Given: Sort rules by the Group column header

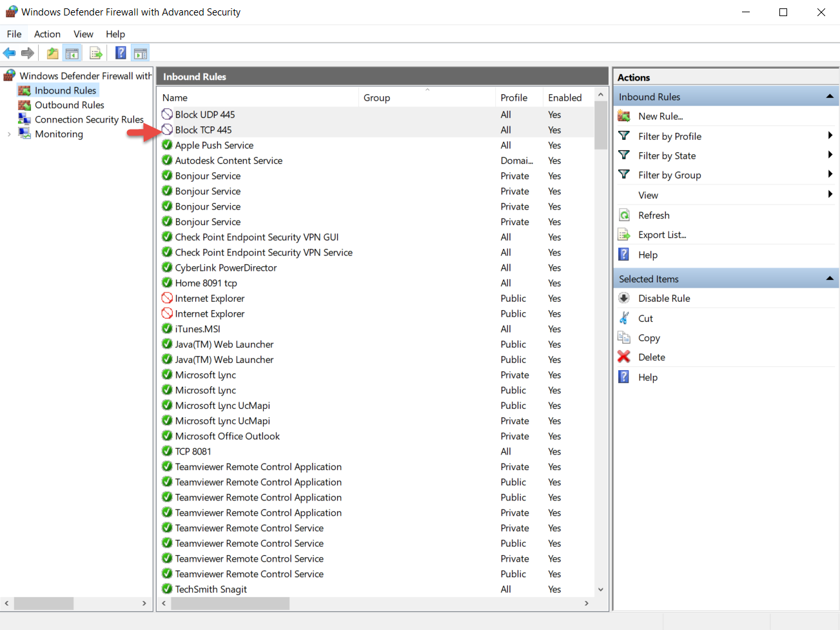Looking at the screenshot, I should coord(376,98).
